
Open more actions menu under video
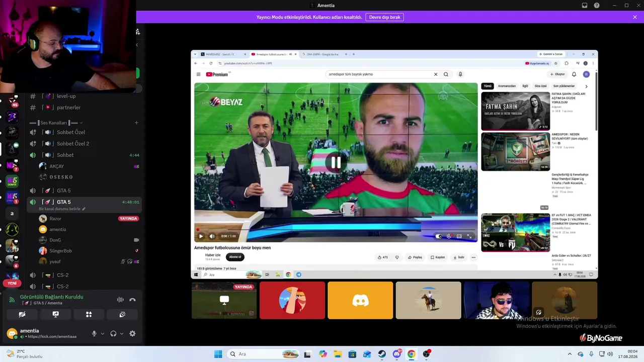[x=473, y=257]
